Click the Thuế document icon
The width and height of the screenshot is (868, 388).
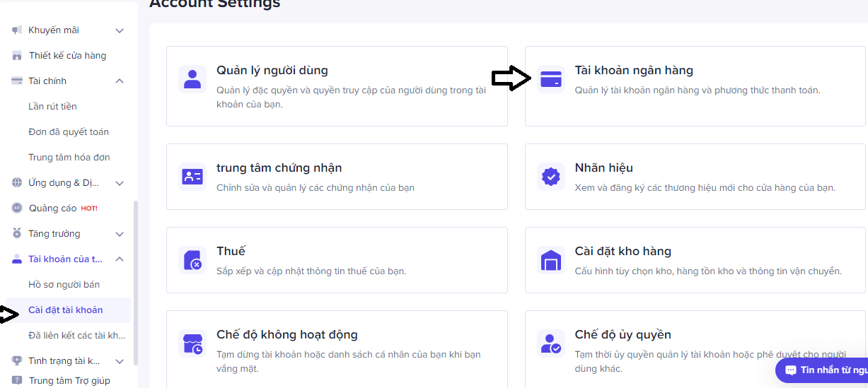(192, 260)
